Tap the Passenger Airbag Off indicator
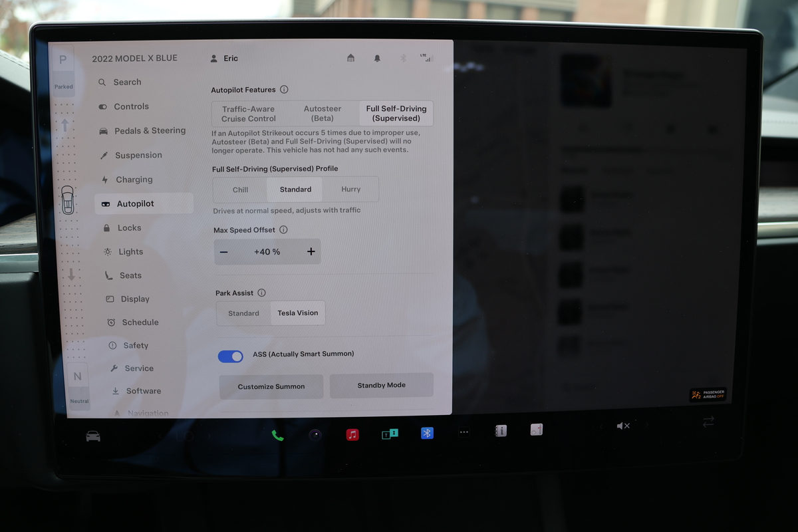This screenshot has height=532, width=798. (708, 395)
